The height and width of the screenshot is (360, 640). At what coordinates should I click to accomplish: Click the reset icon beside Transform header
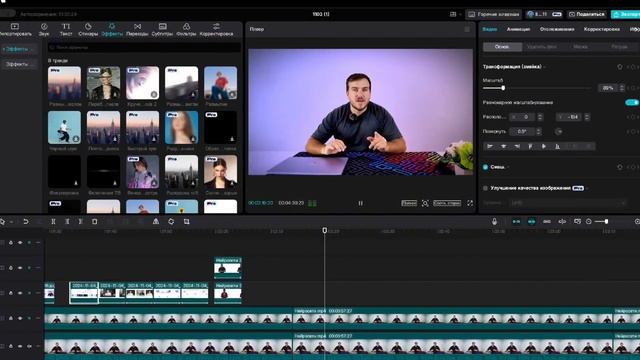point(620,67)
